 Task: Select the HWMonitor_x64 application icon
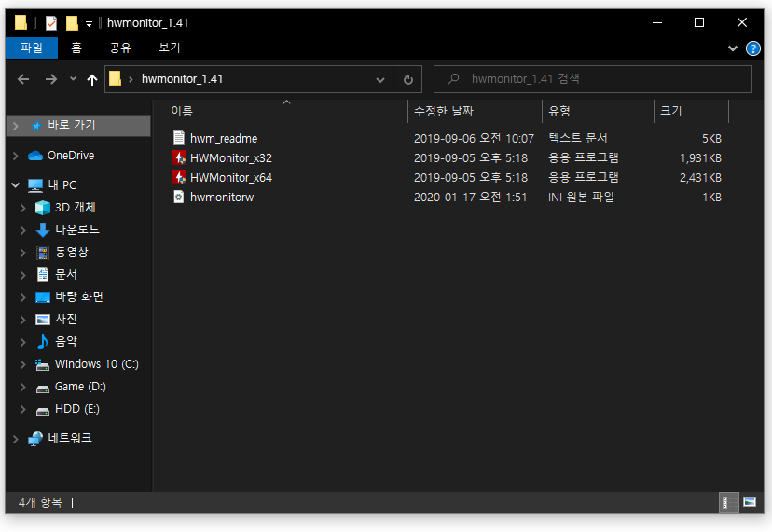179,178
